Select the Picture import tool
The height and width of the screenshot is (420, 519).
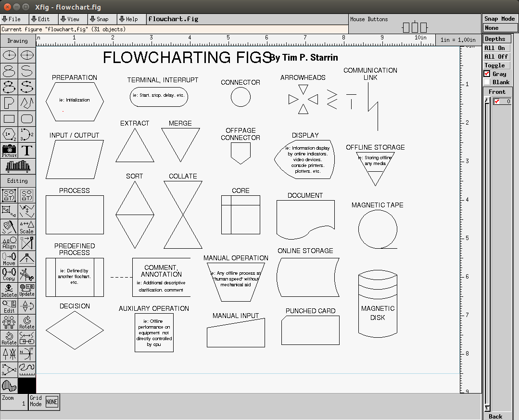tap(9, 150)
